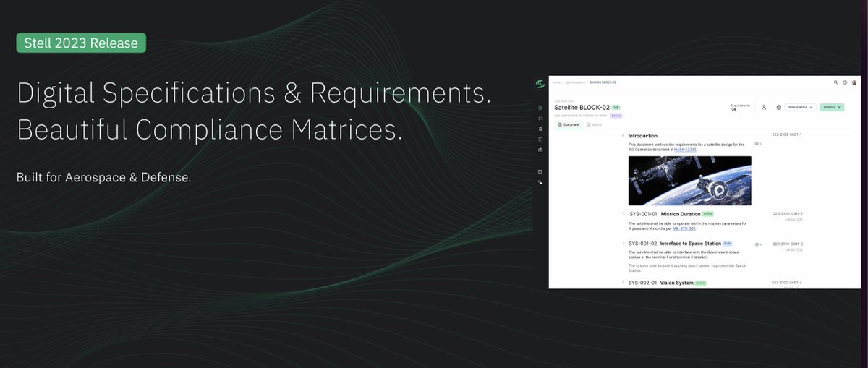Click the Active badge beside Vision System

click(x=700, y=283)
